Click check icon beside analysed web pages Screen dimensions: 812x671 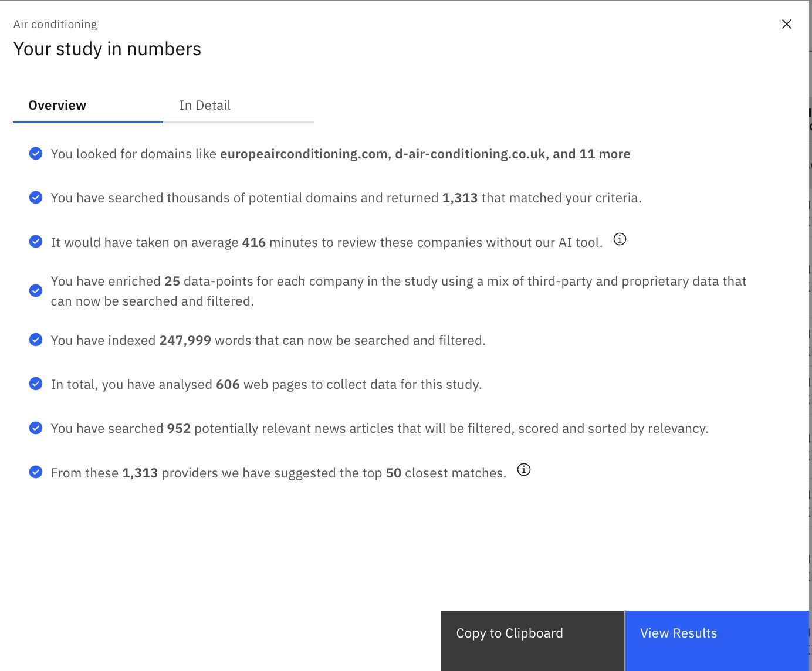(36, 384)
